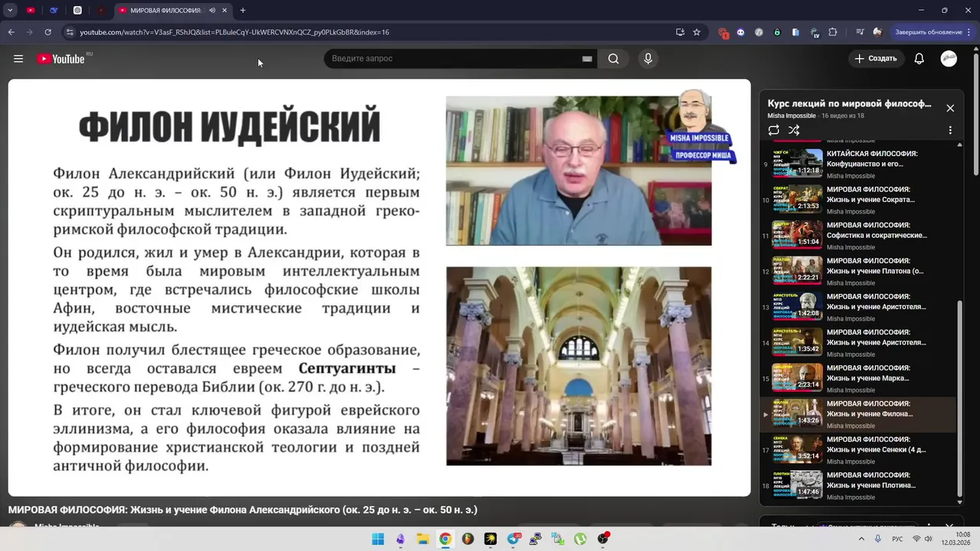Open the Windows Start menu
This screenshot has height=551, width=980.
coord(377,539)
